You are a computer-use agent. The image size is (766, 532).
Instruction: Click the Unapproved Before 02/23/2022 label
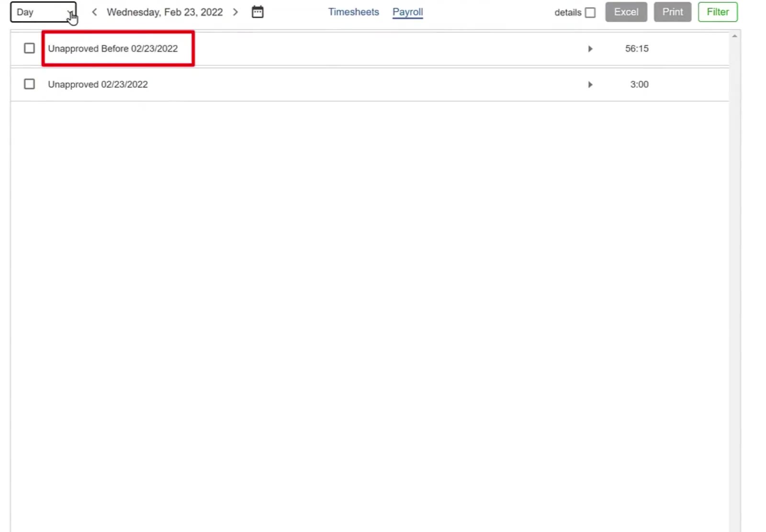pos(113,49)
